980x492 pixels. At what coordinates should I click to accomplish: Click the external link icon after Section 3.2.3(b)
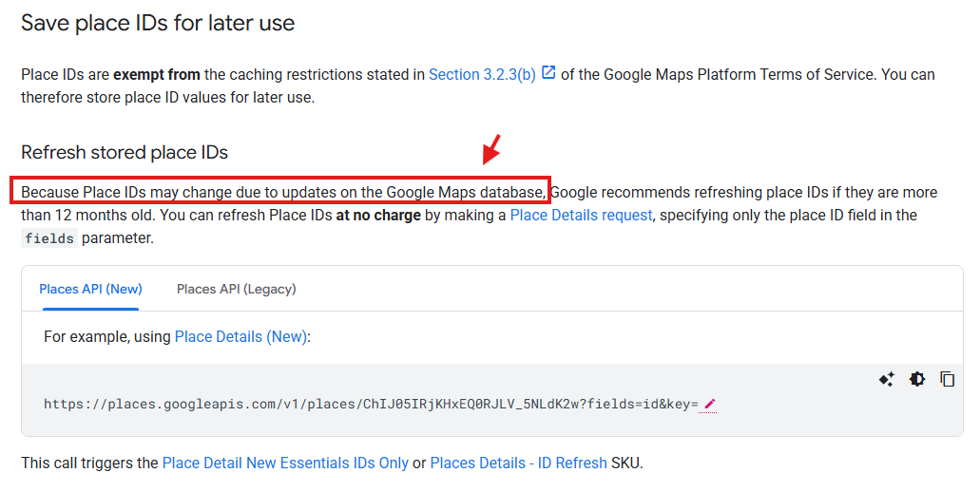[x=548, y=73]
